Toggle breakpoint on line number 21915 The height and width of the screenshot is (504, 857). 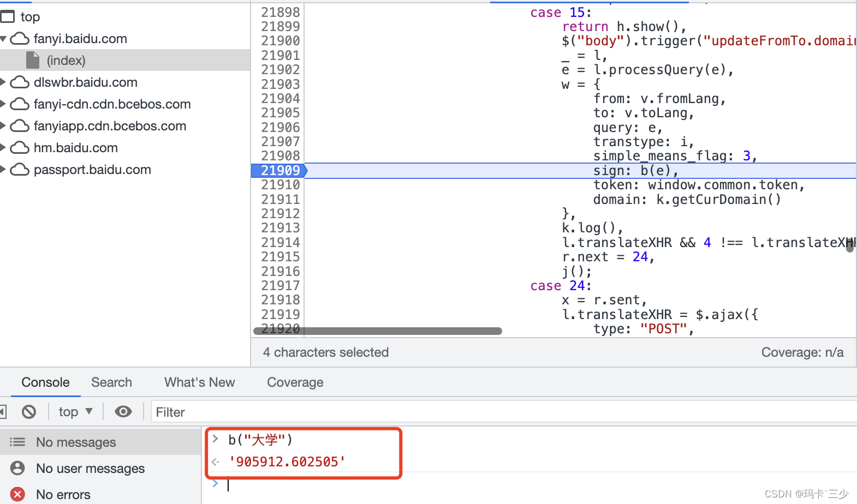click(281, 257)
